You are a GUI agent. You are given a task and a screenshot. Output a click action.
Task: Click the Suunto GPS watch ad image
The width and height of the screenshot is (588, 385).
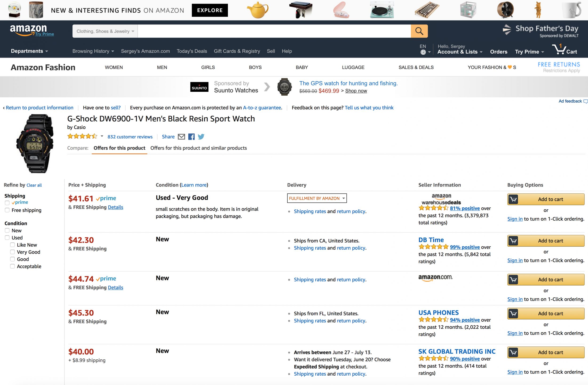coord(284,87)
